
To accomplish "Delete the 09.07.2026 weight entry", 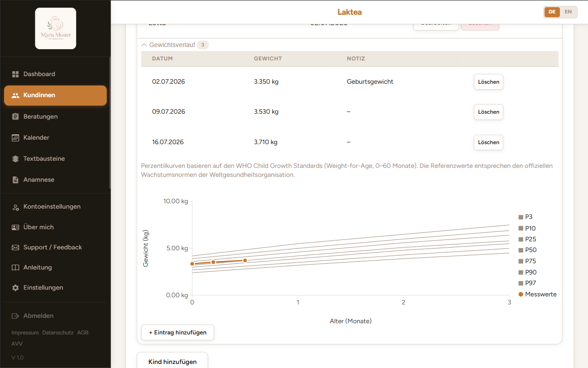I will (x=488, y=112).
